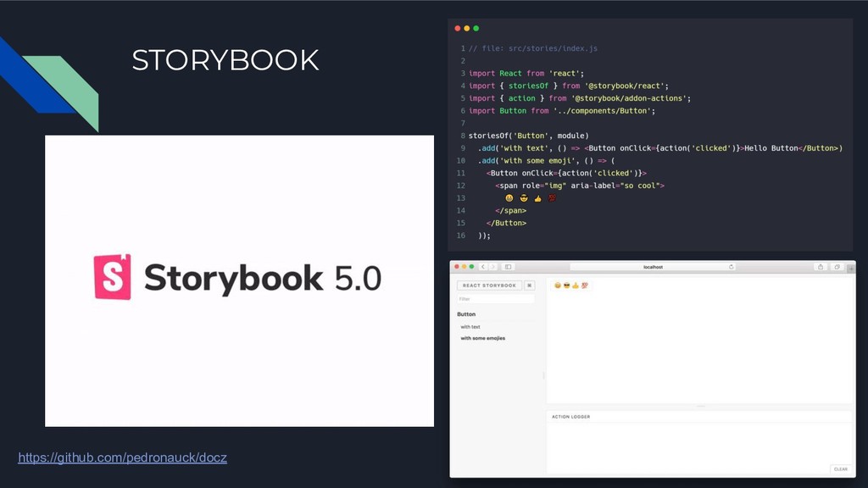Image resolution: width=868 pixels, height=488 pixels.
Task: Show all tabs in Safari
Action: (x=837, y=267)
